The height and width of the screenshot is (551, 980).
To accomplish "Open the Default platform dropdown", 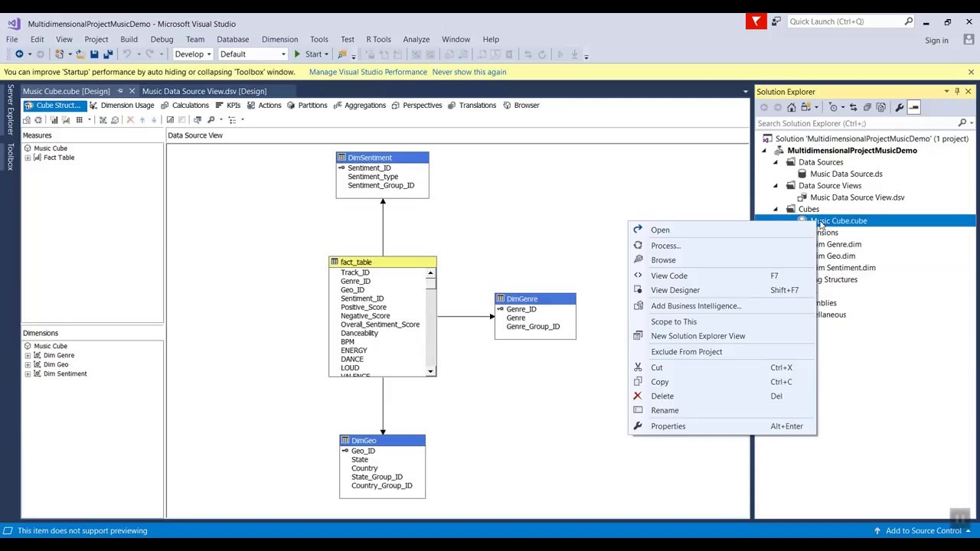I will [x=283, y=54].
